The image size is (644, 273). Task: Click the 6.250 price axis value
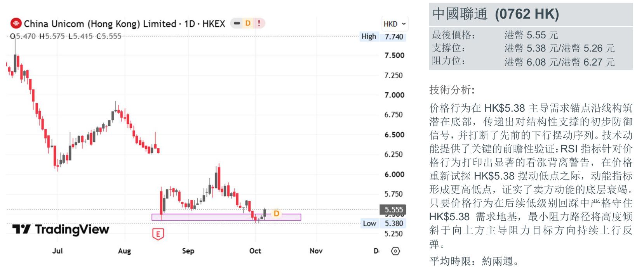(393, 154)
